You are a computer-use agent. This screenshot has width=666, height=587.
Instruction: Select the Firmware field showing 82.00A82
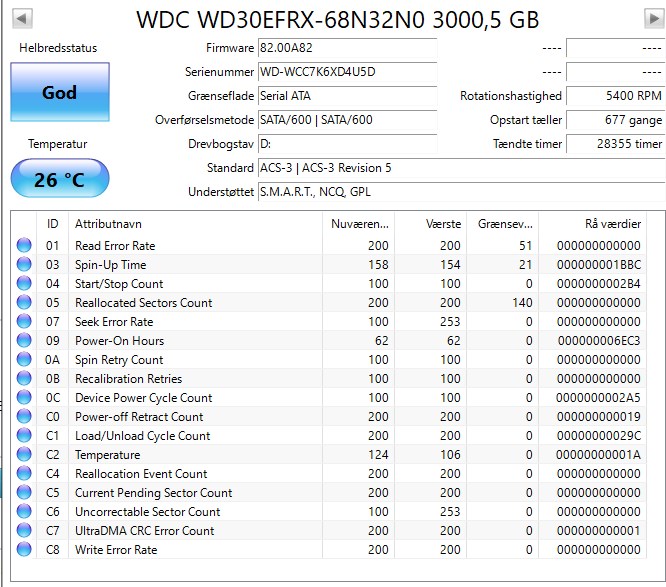(x=347, y=48)
